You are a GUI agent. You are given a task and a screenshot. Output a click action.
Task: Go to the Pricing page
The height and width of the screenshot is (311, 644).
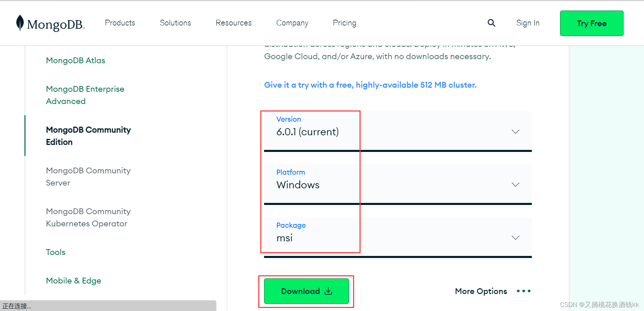pyautogui.click(x=344, y=23)
